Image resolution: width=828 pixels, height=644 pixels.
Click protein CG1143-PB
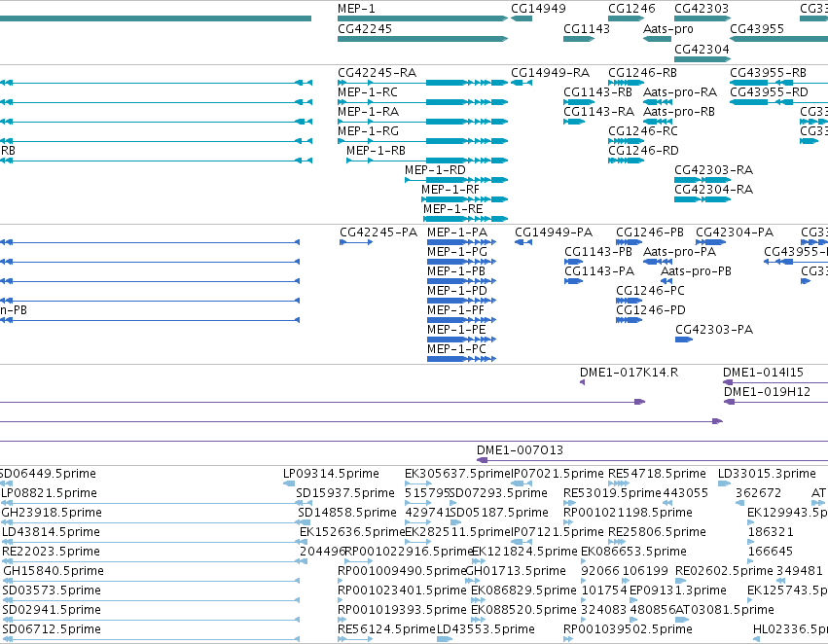point(573,262)
